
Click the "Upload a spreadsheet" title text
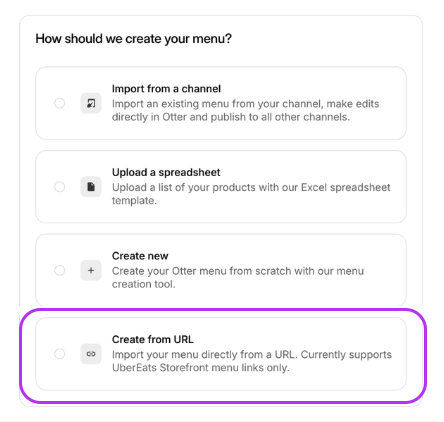click(166, 172)
